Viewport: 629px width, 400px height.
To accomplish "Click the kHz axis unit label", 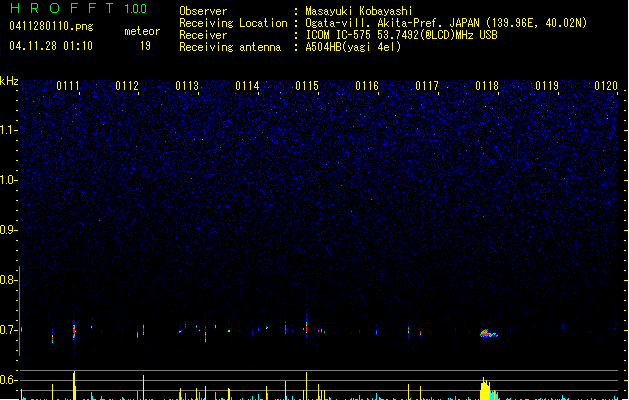I will click(x=9, y=81).
